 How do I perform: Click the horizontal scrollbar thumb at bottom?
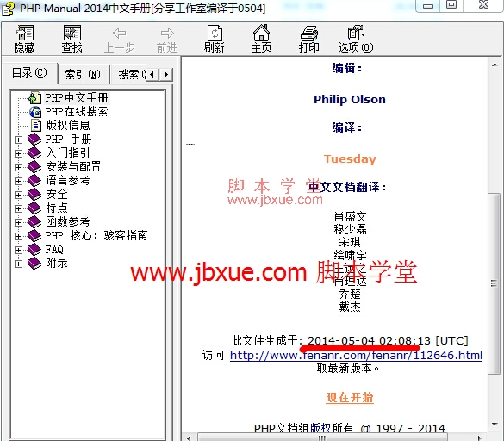(x=322, y=438)
